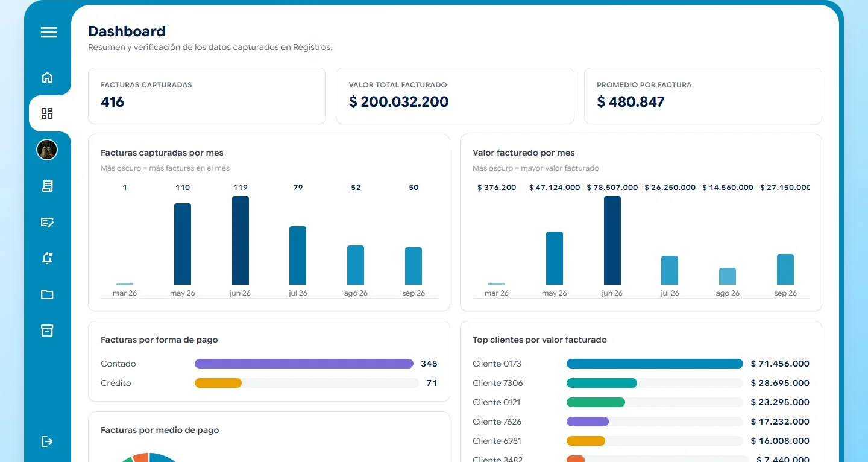The width and height of the screenshot is (868, 462).
Task: Click the $ 47.124.000 bar for may 26
Action: (x=555, y=258)
